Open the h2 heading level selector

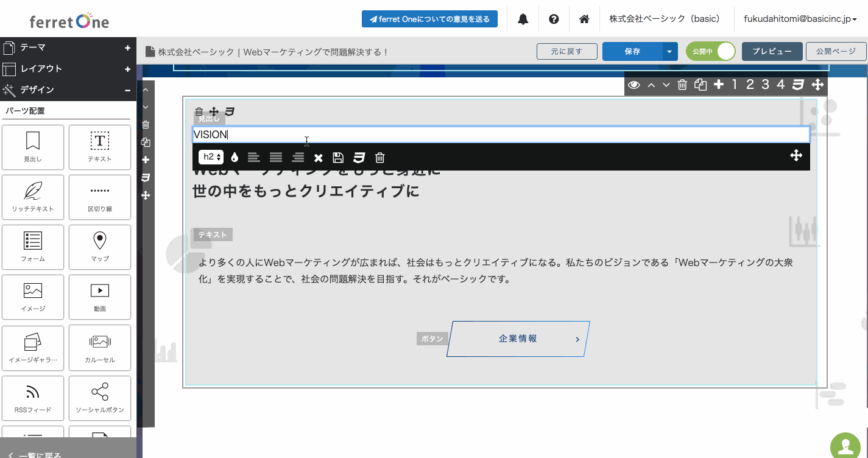[211, 157]
